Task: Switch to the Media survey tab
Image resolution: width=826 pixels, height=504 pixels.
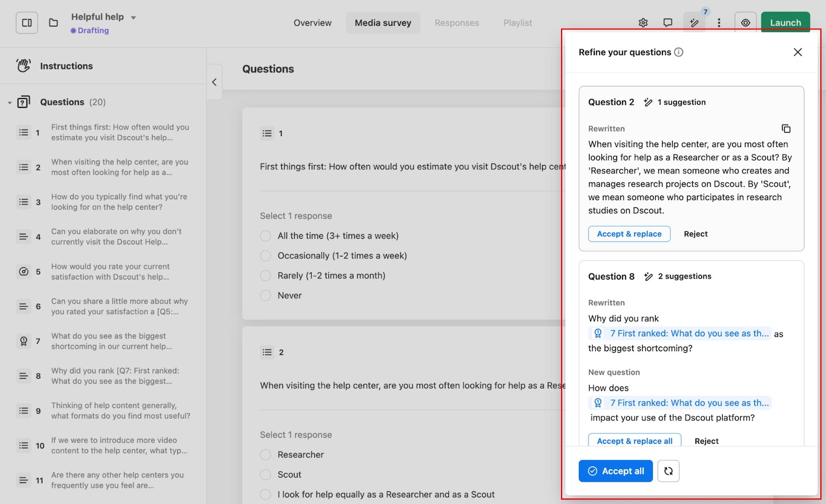Action: 383,23
